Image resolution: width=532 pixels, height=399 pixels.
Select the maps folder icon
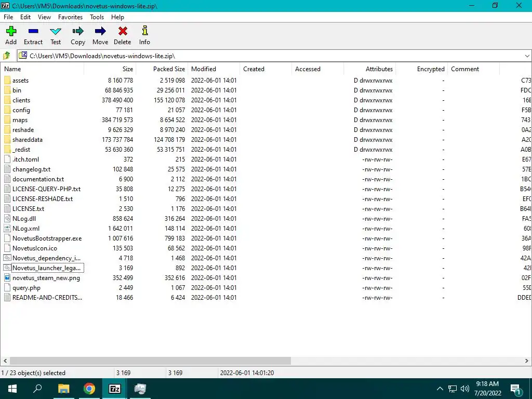(7, 120)
